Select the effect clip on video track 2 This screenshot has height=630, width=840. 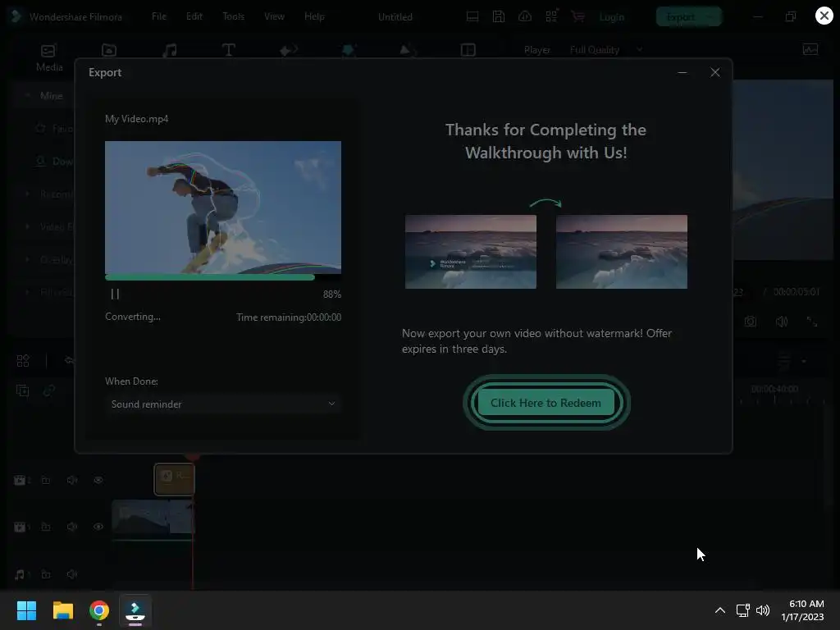[174, 479]
